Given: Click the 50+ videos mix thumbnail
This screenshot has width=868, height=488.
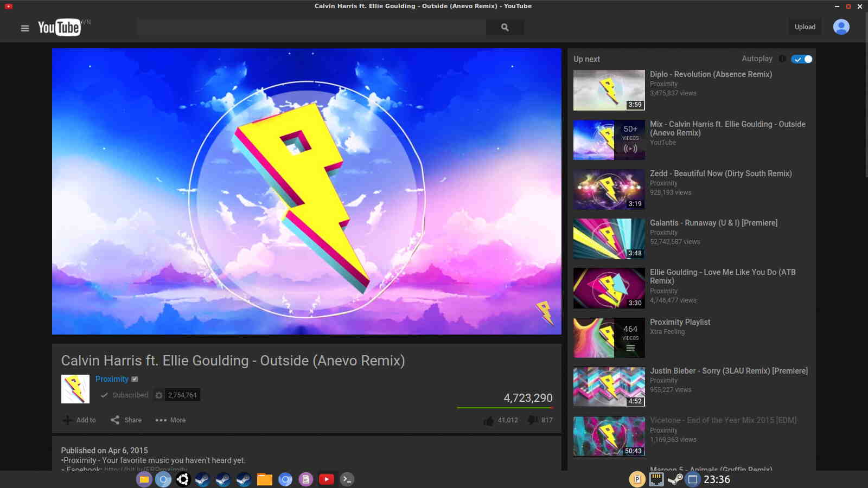Looking at the screenshot, I should 609,140.
